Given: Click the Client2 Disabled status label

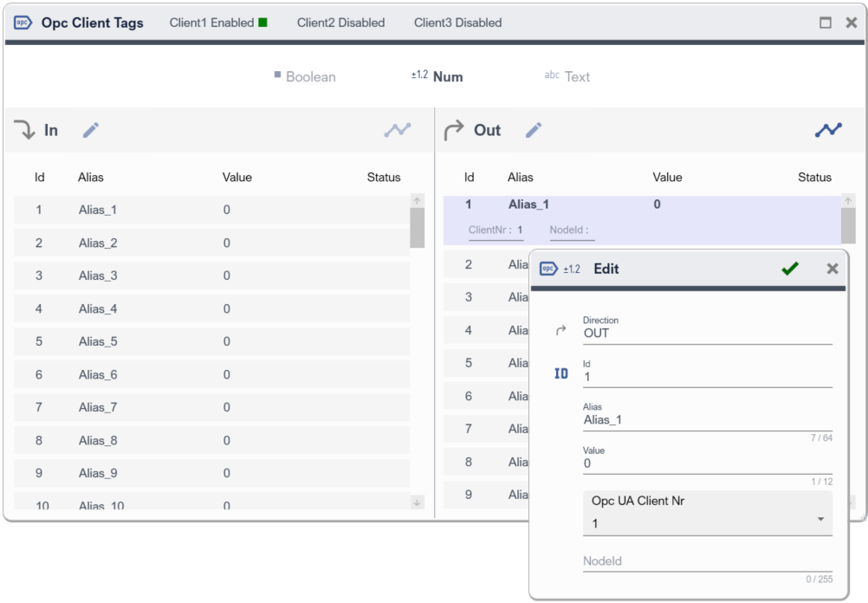Looking at the screenshot, I should [x=340, y=23].
